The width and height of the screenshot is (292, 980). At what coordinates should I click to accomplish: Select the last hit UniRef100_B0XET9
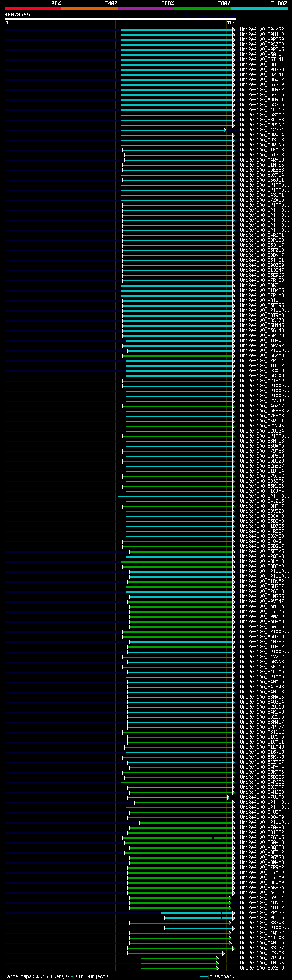(262, 968)
